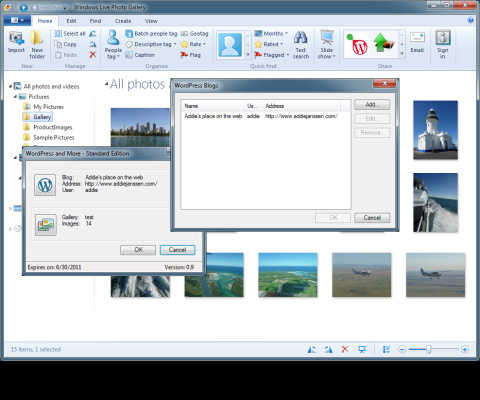The image size is (480, 400).
Task: Open the boat wake photo thumbnail
Action: coord(435,202)
